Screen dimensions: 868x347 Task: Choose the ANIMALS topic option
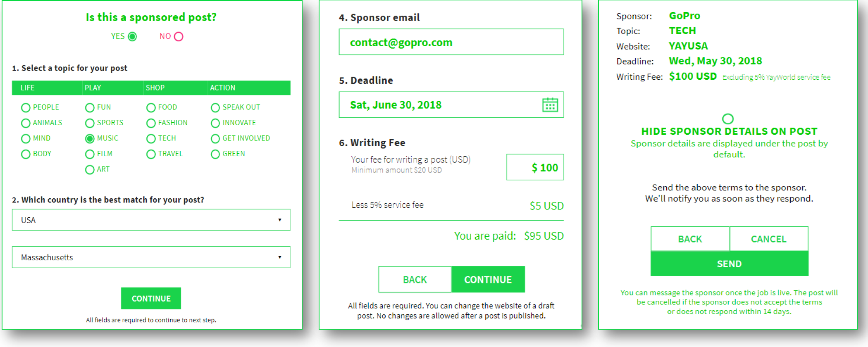[x=26, y=123]
